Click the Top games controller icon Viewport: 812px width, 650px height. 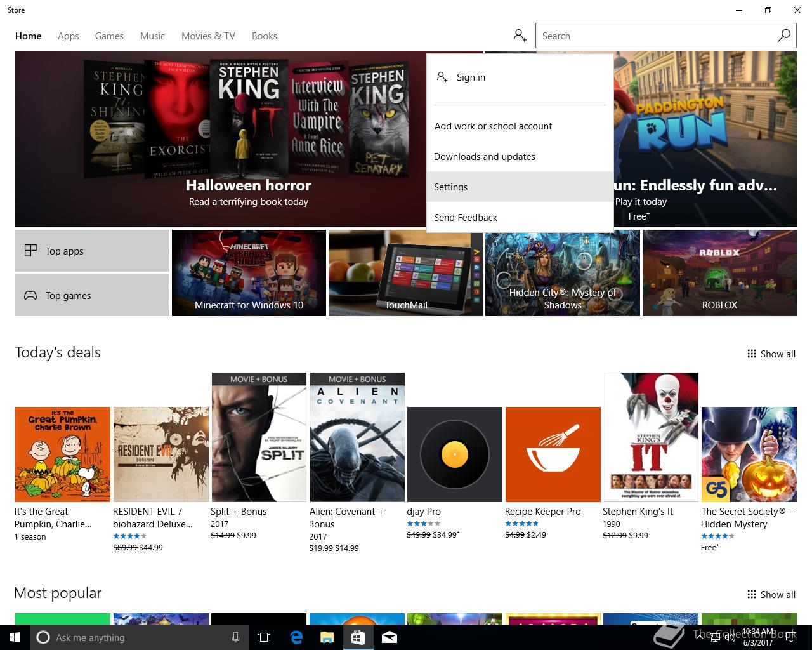click(x=30, y=295)
